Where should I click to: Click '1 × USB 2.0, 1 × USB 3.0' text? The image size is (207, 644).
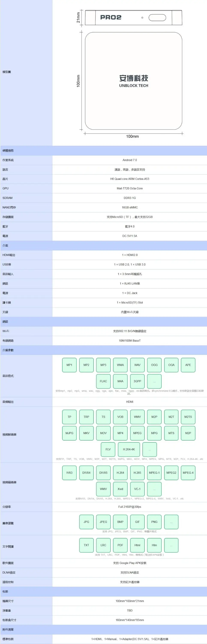pyautogui.click(x=130, y=264)
